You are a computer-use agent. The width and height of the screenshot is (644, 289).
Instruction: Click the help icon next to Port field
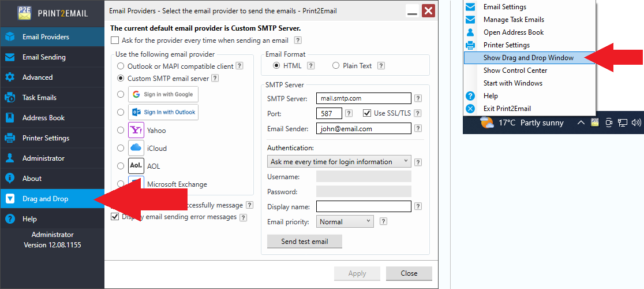click(349, 113)
